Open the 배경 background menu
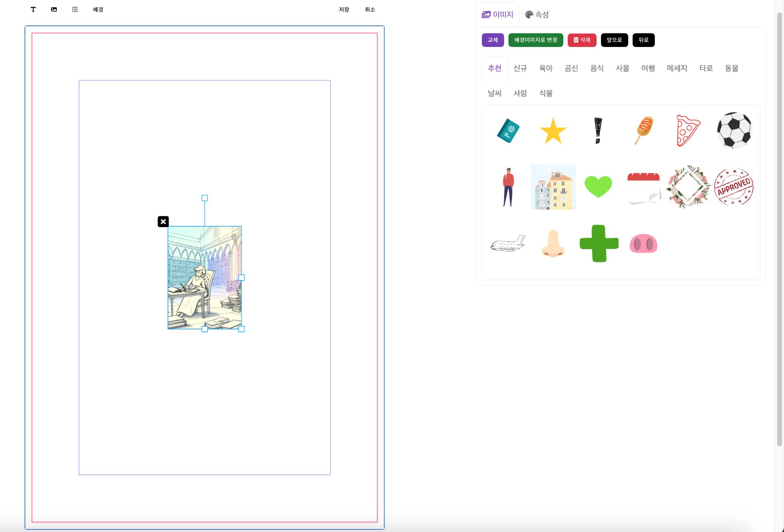Screen dimensions: 784x532 (98, 10)
